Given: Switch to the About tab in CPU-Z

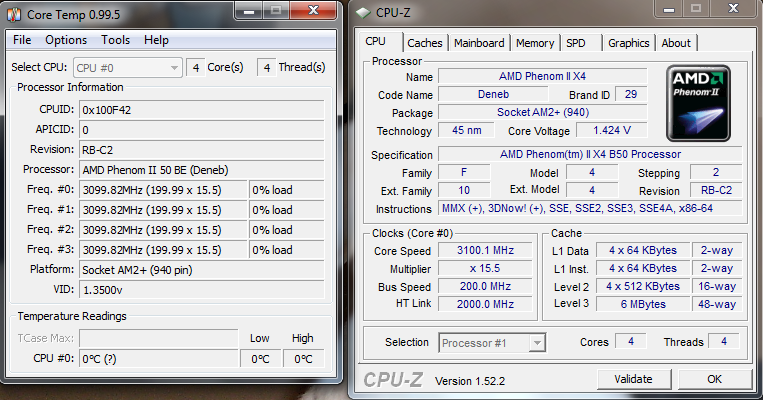Looking at the screenshot, I should 676,43.
